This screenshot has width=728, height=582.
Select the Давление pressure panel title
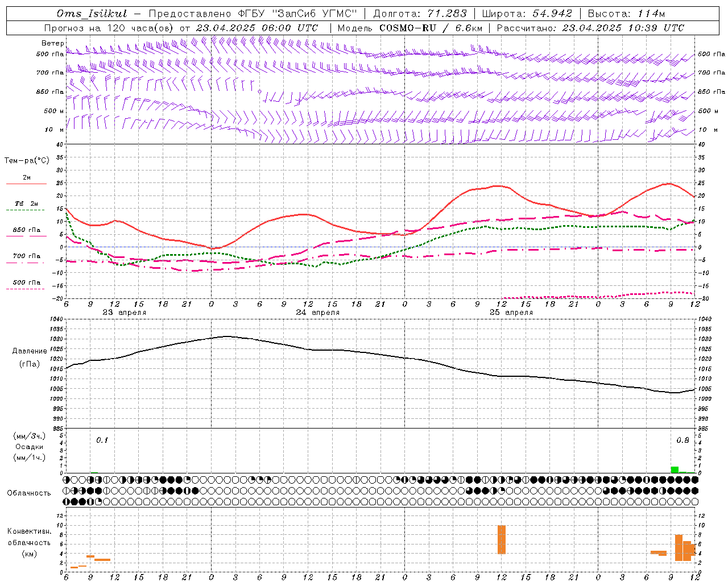click(x=30, y=351)
